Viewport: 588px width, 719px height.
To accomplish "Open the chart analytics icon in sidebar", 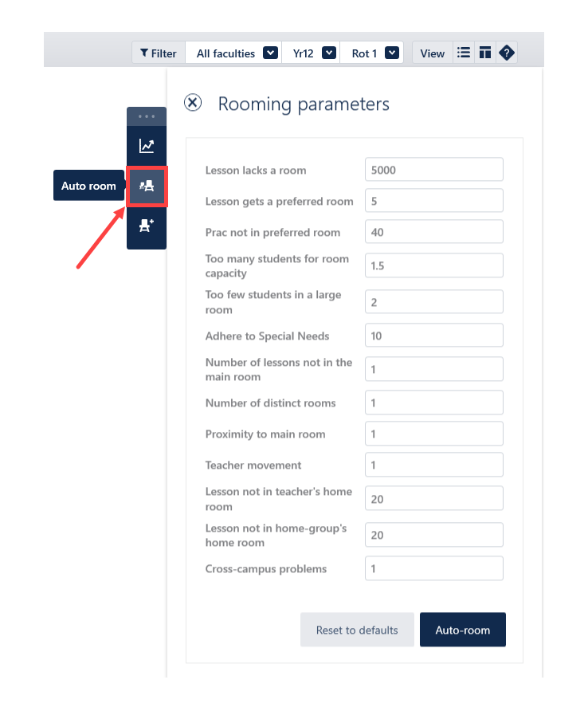I will [x=147, y=146].
